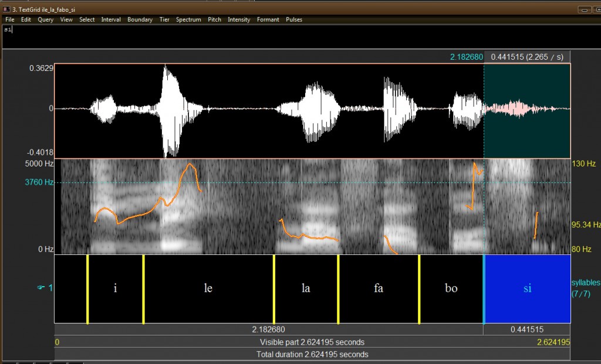Click the window icon in title bar
The height and width of the screenshot is (364, 601).
pyautogui.click(x=6, y=9)
